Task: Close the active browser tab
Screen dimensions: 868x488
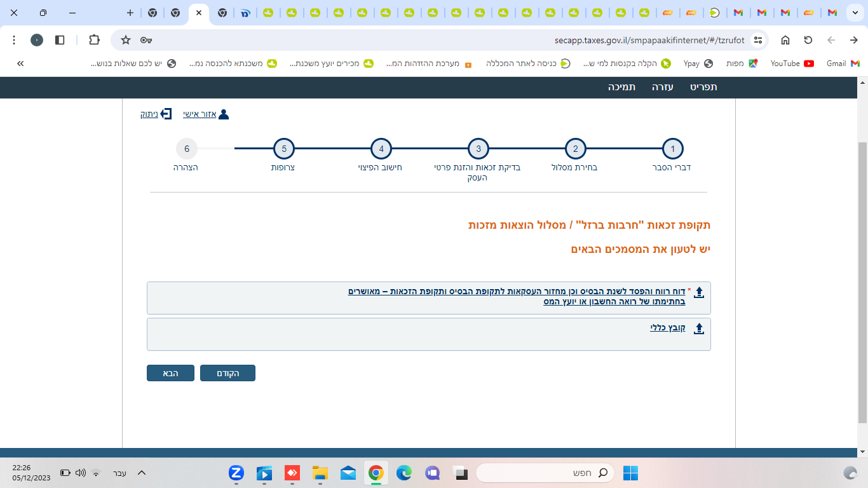Action: [199, 13]
